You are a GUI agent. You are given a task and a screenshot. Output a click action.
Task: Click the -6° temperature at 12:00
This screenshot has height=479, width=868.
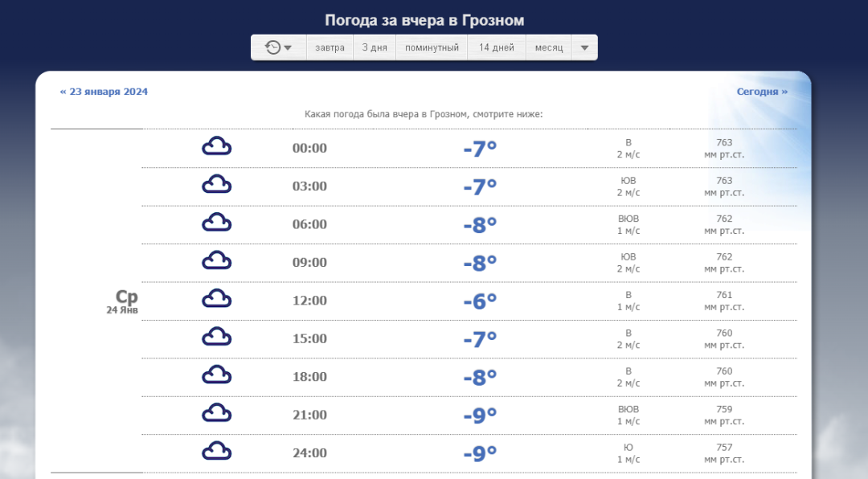(x=480, y=301)
